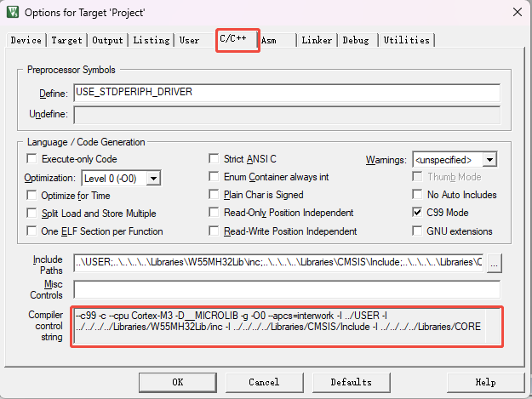Screen dimensions: 532x399
Task: Tick the No Auto Includes checkbox
Action: [x=418, y=195]
